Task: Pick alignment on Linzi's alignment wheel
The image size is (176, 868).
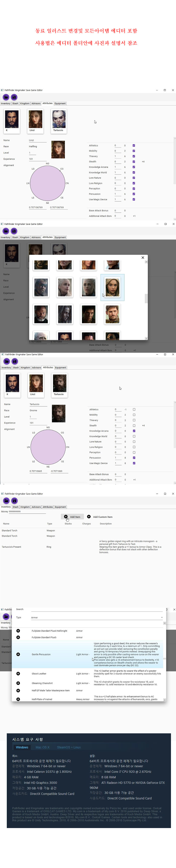Action: coord(48,184)
